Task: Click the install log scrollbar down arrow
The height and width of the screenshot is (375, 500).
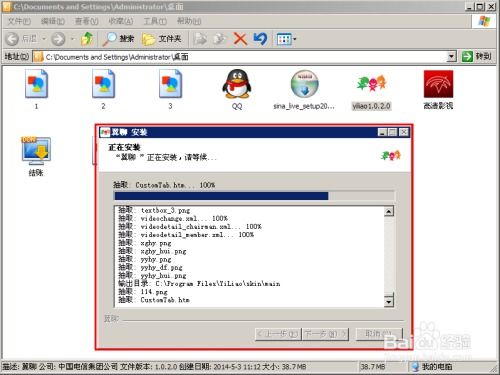Action: [389, 302]
